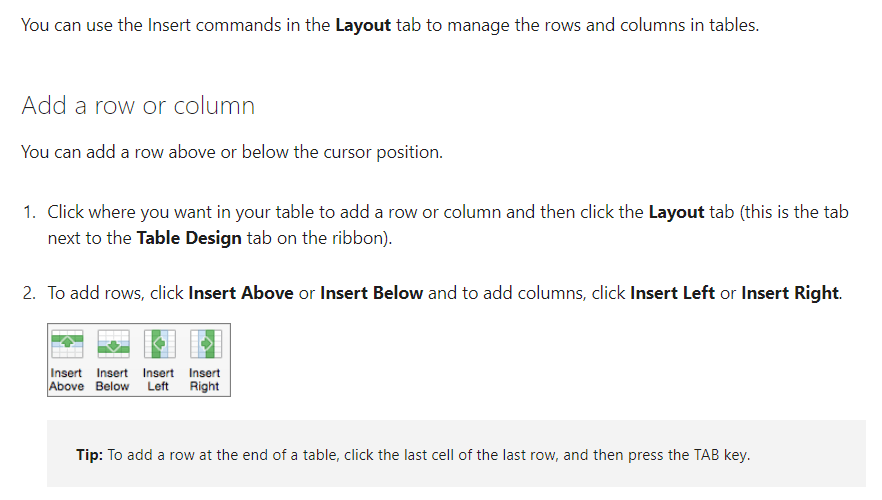Click the step number 1 marker
This screenshot has width=882, height=500.
[x=29, y=212]
